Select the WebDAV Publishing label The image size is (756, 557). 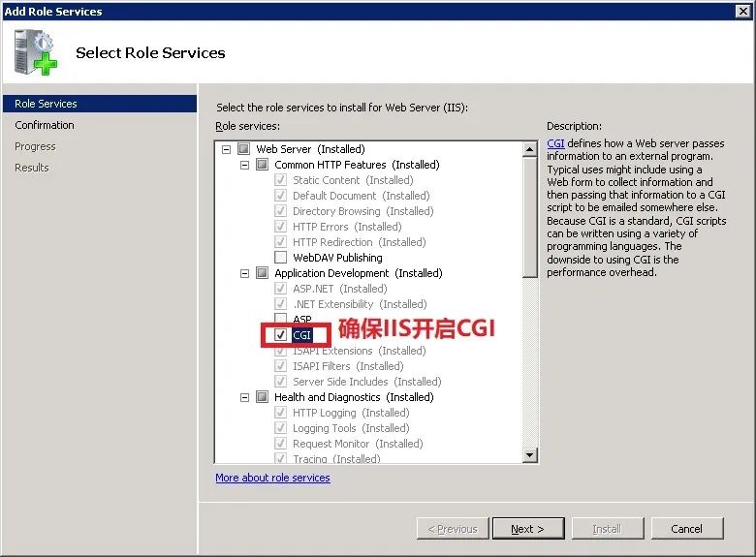337,258
